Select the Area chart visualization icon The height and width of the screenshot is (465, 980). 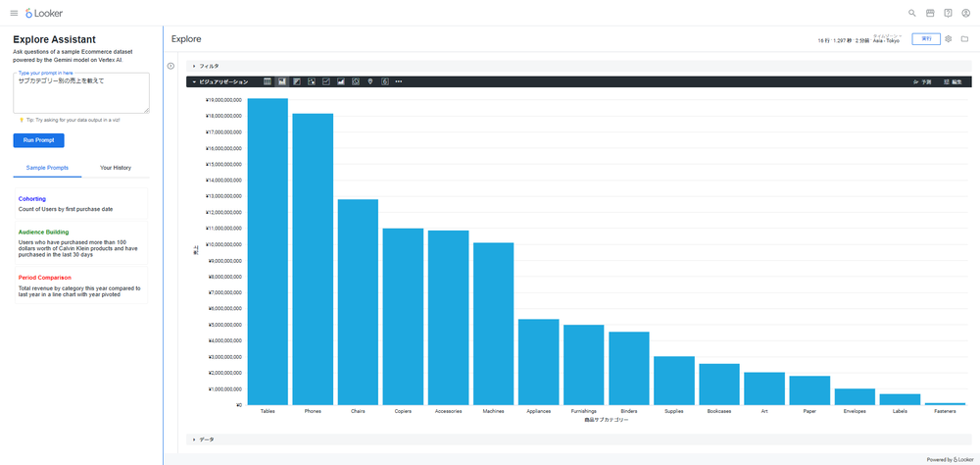(x=341, y=82)
